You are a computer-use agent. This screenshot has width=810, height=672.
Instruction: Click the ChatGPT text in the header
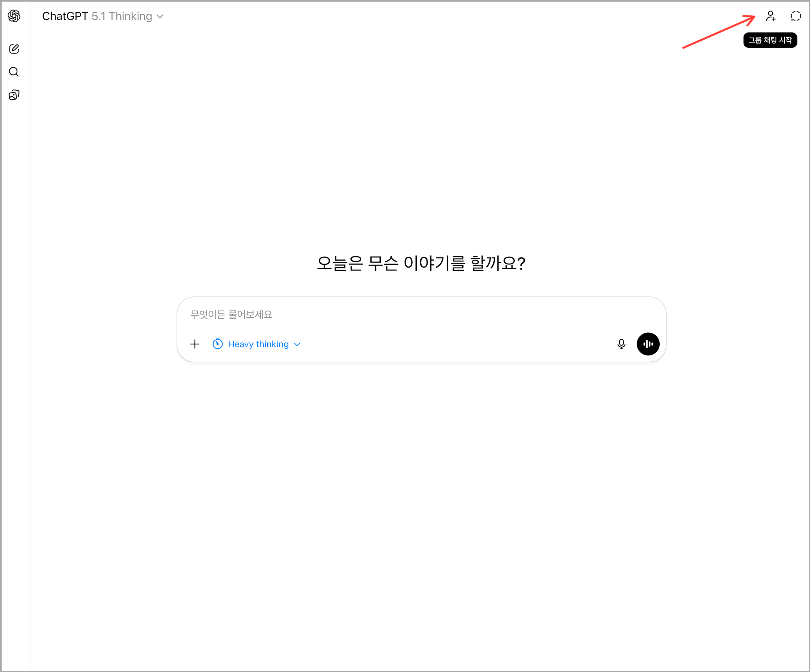(65, 16)
